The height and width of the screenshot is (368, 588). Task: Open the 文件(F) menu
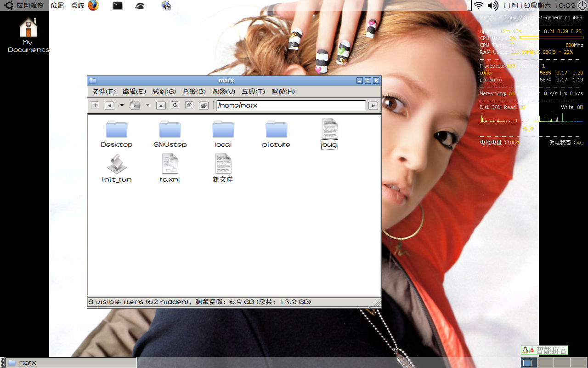[x=104, y=92]
